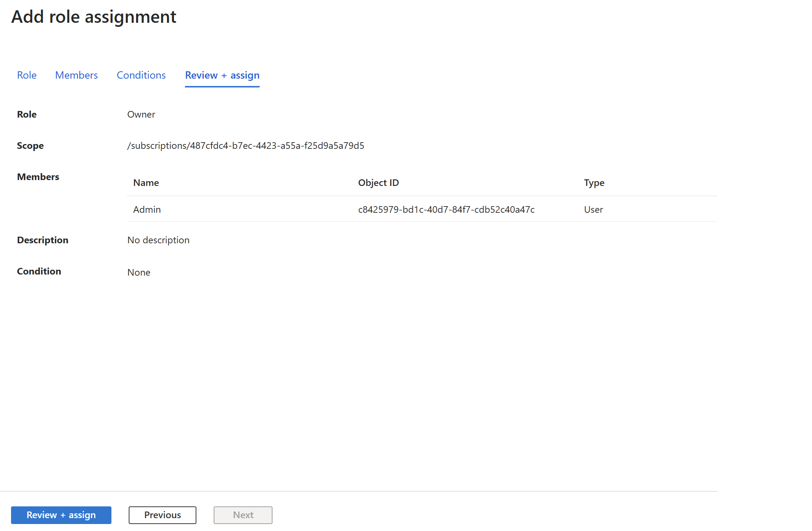The width and height of the screenshot is (812, 531).
Task: Click the Type column header
Action: click(594, 183)
